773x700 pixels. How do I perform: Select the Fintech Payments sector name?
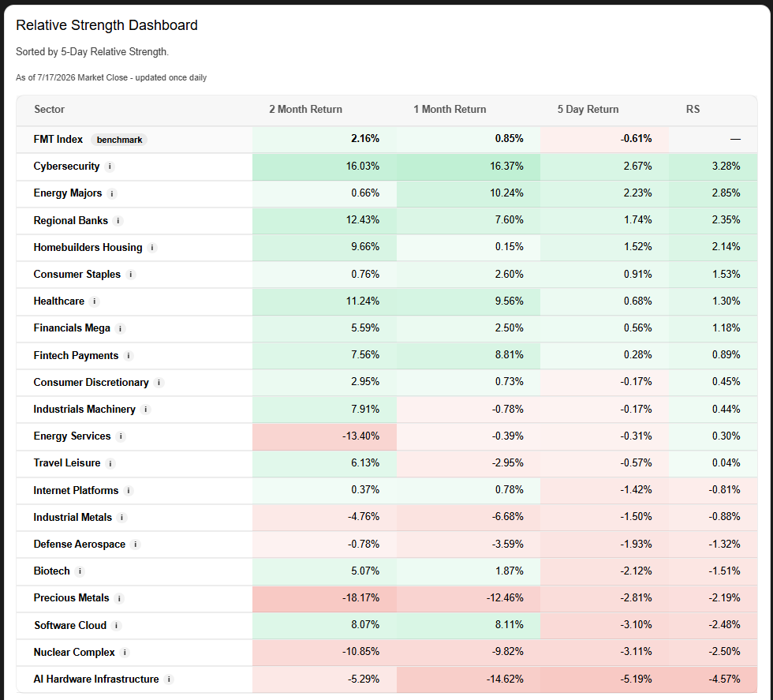[76, 356]
